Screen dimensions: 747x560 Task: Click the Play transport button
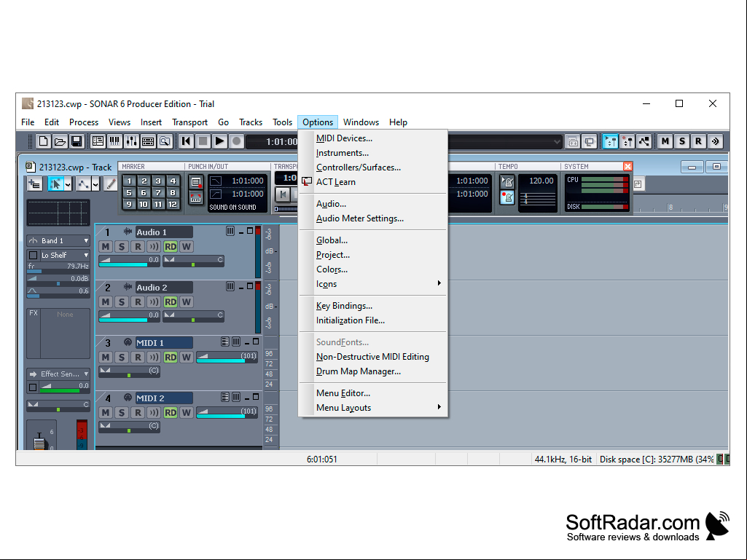(219, 141)
